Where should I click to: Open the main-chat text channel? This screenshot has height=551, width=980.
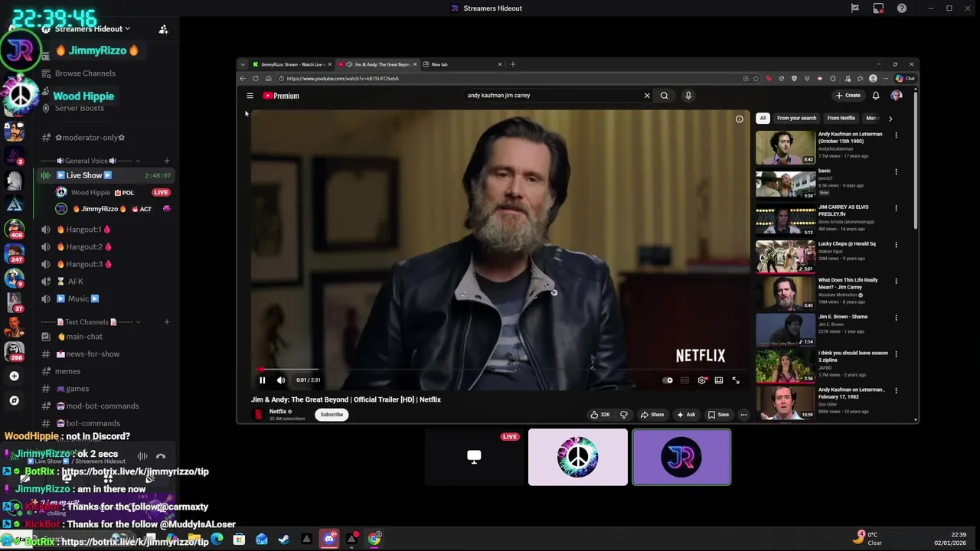[x=83, y=337]
